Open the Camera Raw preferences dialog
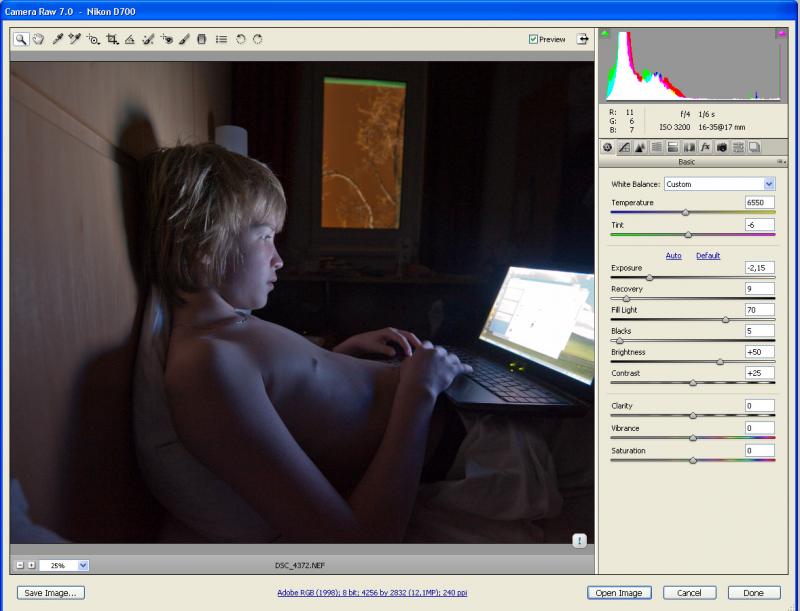This screenshot has height=611, width=800. pyautogui.click(x=221, y=39)
